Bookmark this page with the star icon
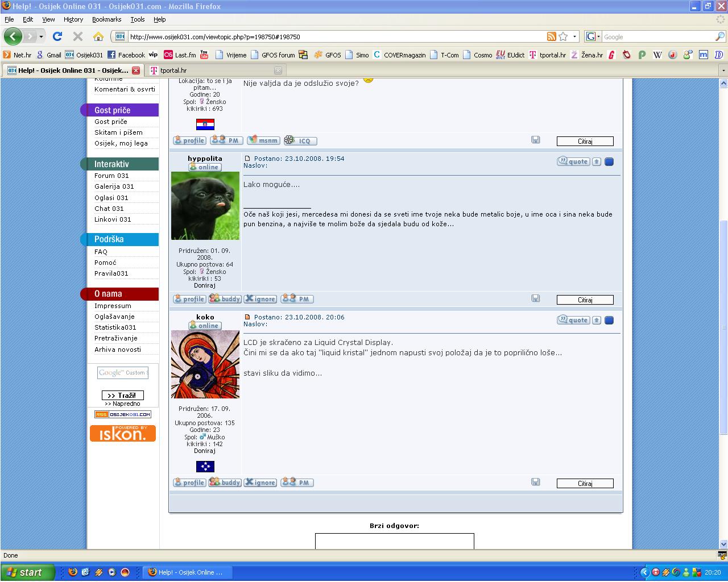728x582 pixels. [563, 36]
